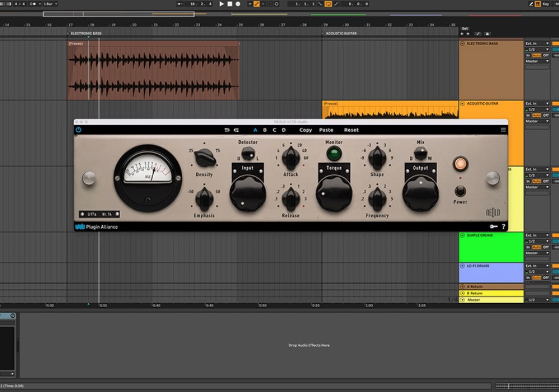Viewport: 559px width, 392px height.
Task: Click Paste in plugin toolbar
Action: point(326,130)
